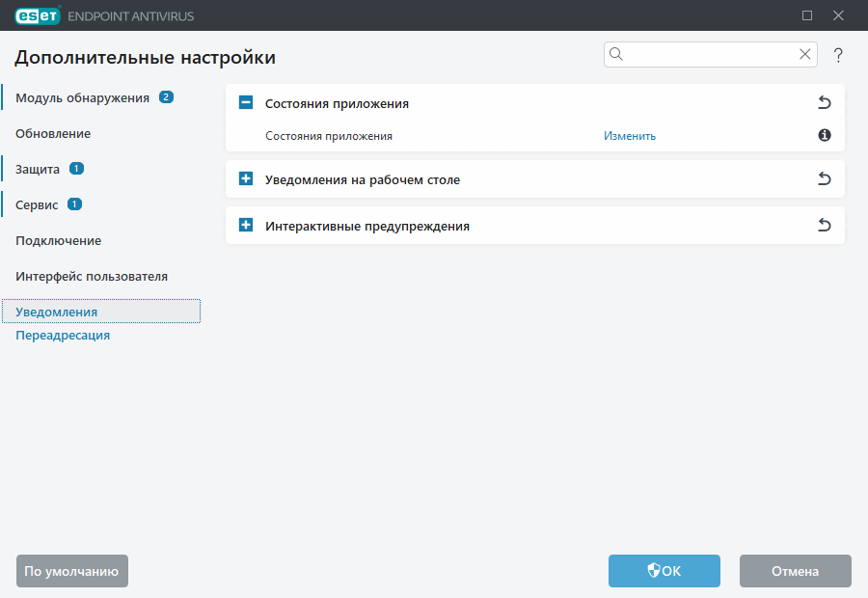Click the revert arrow for Интерактивные предупреждения

point(825,225)
